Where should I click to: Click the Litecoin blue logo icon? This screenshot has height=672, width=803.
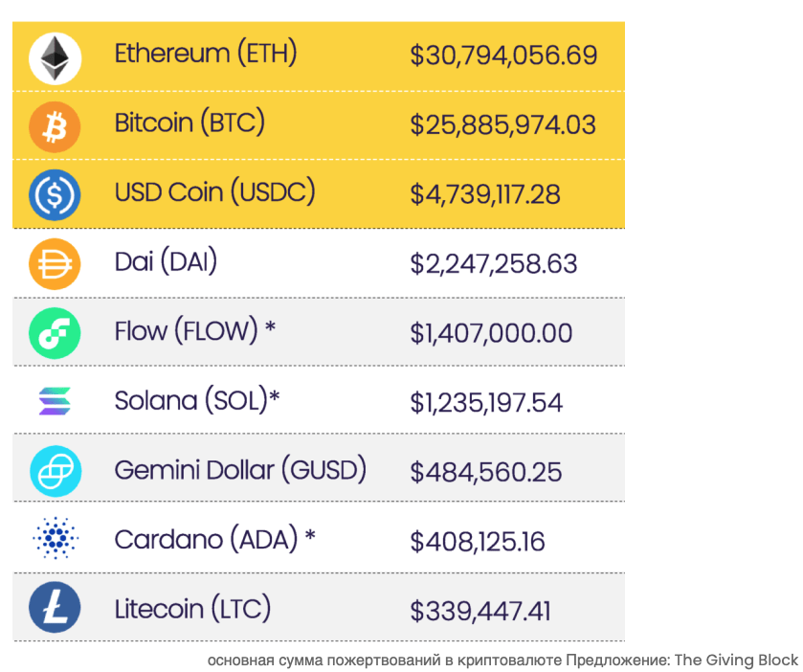55,609
